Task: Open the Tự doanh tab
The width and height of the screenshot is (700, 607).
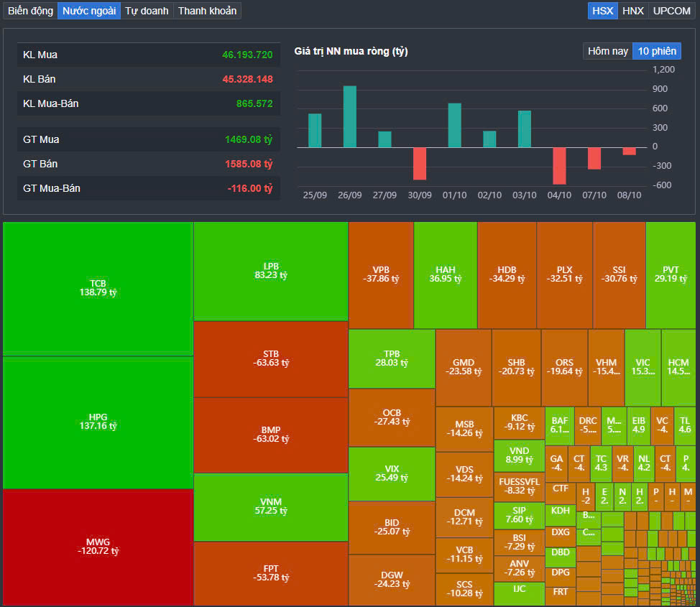Action: (x=147, y=11)
